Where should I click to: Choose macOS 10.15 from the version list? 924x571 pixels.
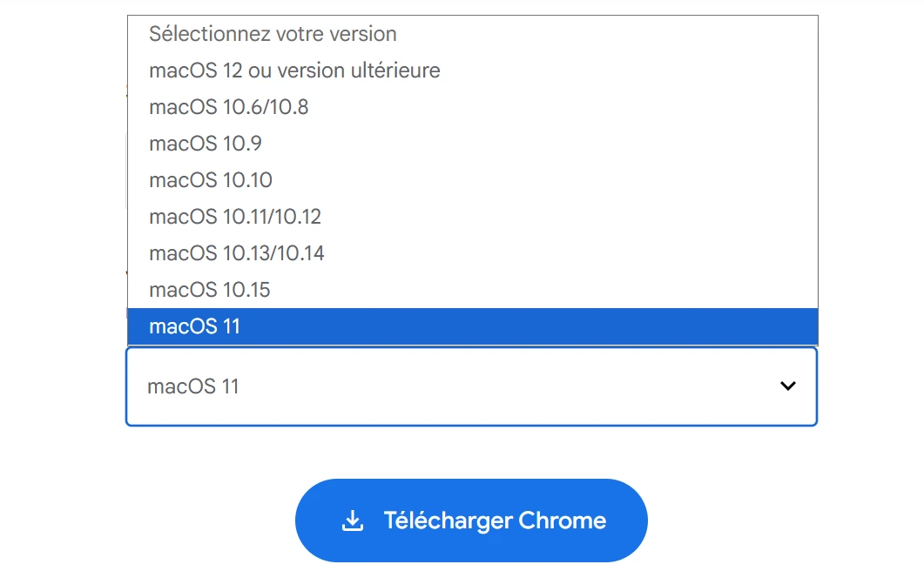[209, 290]
